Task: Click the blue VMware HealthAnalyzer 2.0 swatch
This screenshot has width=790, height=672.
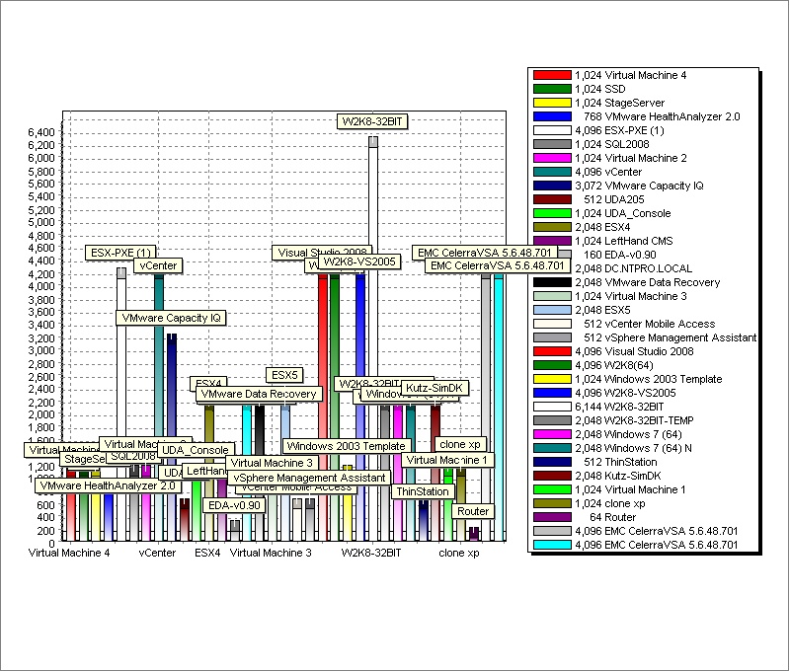Action: pyautogui.click(x=552, y=116)
